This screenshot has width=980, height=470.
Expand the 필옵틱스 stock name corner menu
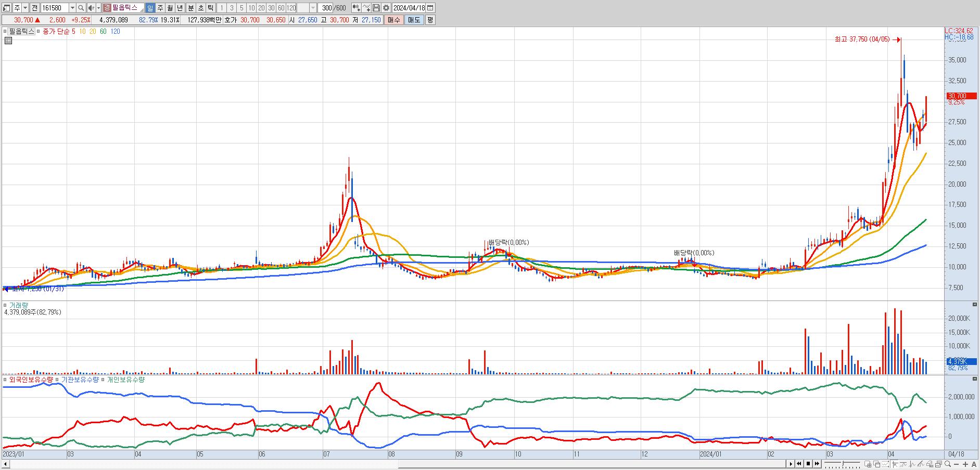coord(142,10)
